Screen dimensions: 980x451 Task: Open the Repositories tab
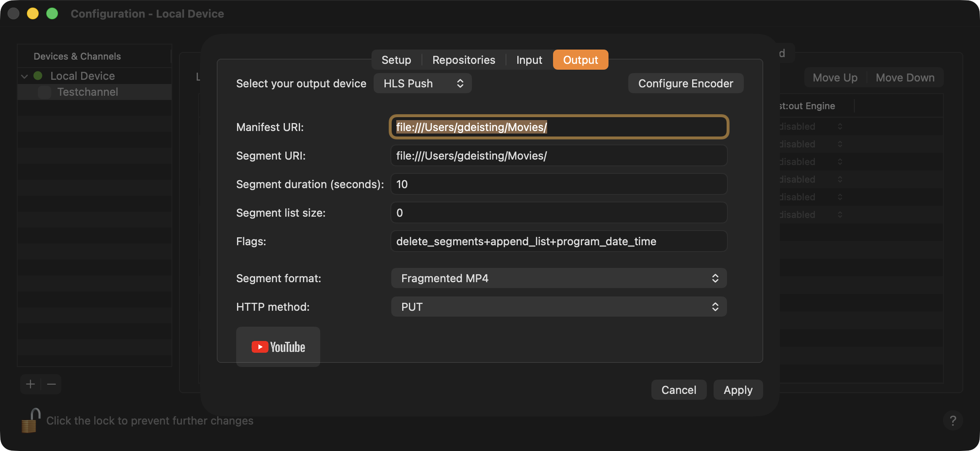point(464,60)
